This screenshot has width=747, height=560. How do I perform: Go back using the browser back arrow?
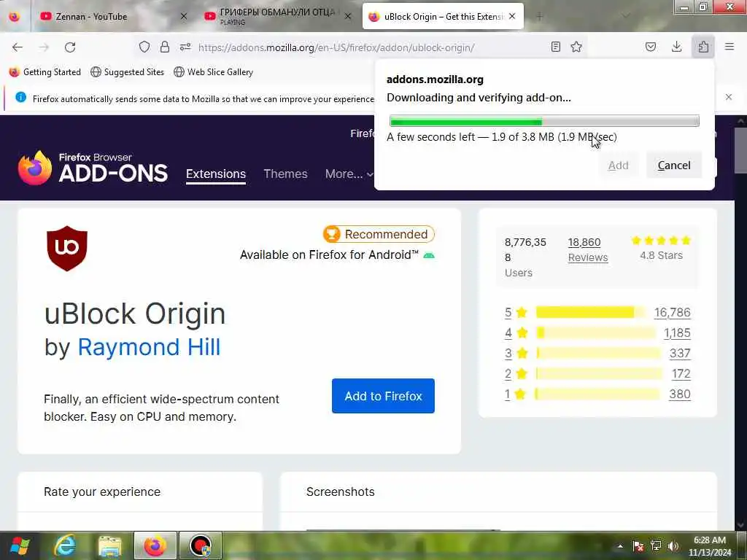tap(18, 47)
